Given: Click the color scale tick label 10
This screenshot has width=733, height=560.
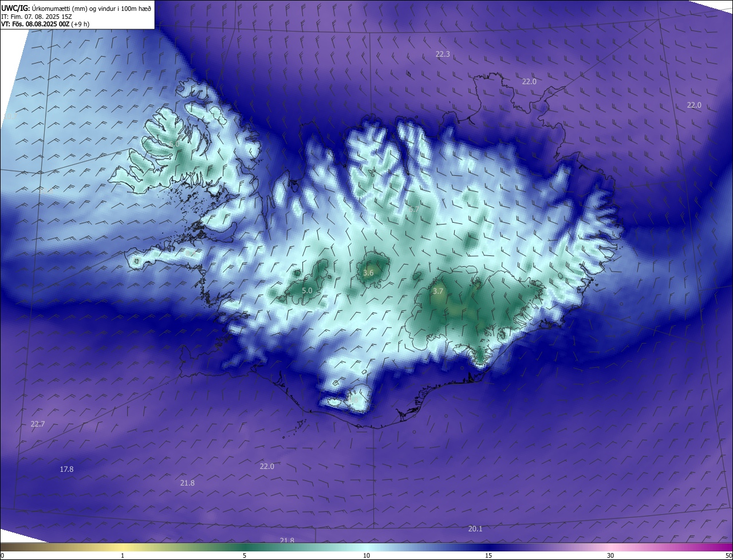Looking at the screenshot, I should (x=366, y=556).
